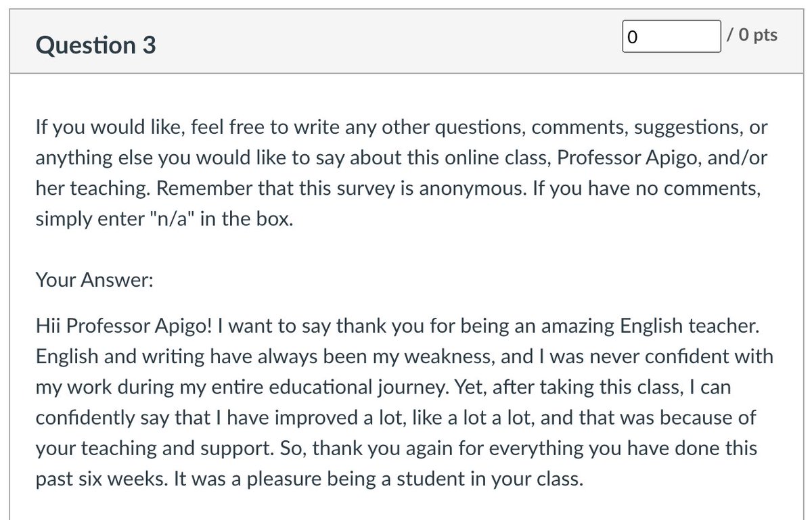Image resolution: width=812 pixels, height=520 pixels.
Task: Select the Question 3 heading
Action: click(x=95, y=45)
